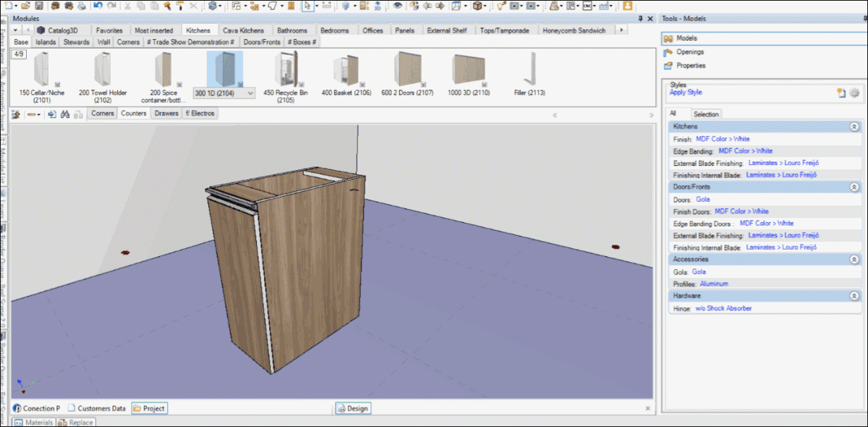Open dropdown arrow beside pointer tool
The height and width of the screenshot is (427, 868).
click(317, 6)
